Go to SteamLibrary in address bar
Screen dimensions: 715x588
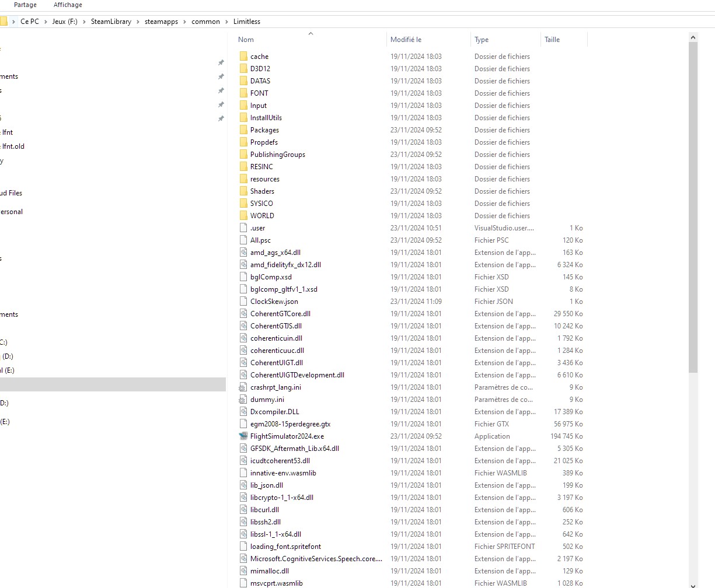coord(111,22)
